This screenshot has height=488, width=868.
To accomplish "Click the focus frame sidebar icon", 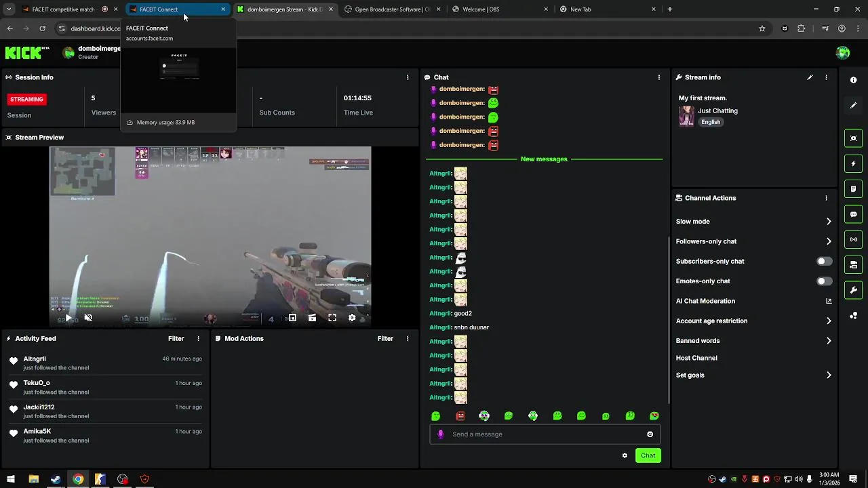I will click(853, 138).
